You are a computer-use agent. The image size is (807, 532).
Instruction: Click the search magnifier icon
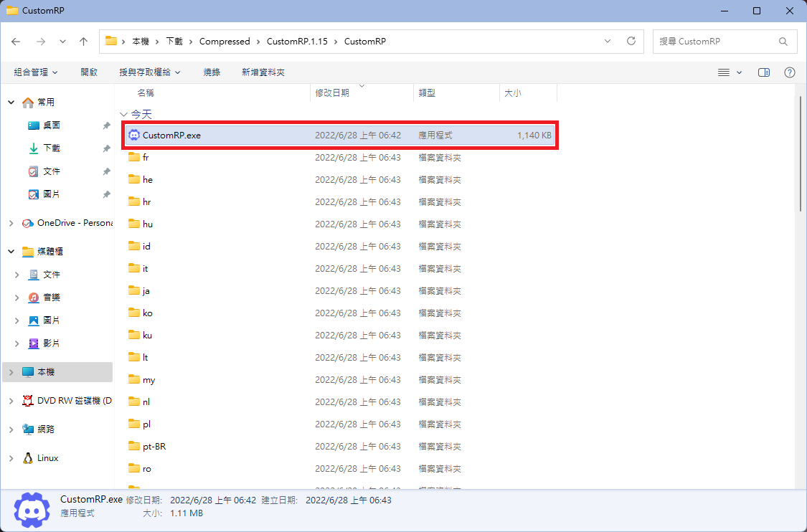tap(783, 42)
